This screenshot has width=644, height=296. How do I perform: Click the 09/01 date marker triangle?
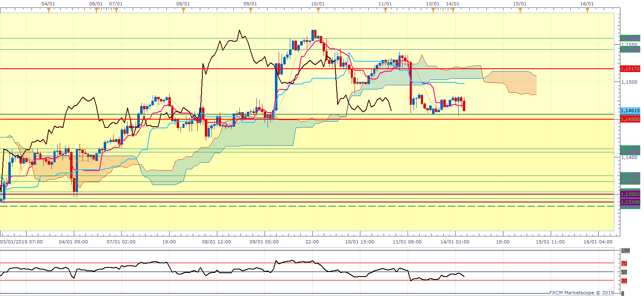[x=250, y=11]
